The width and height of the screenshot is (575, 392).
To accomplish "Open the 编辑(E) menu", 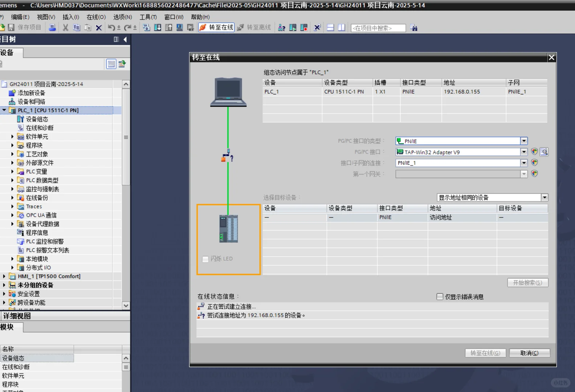I will pyautogui.click(x=20, y=17).
